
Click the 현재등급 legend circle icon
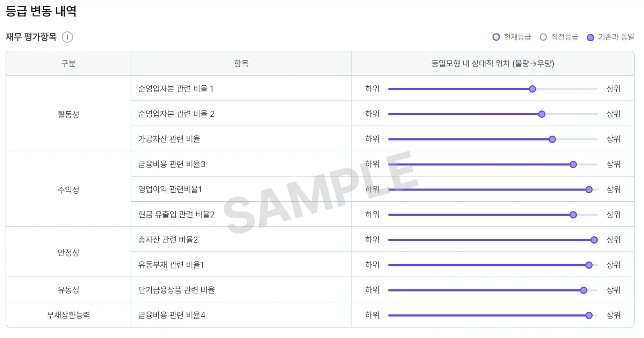click(x=497, y=37)
